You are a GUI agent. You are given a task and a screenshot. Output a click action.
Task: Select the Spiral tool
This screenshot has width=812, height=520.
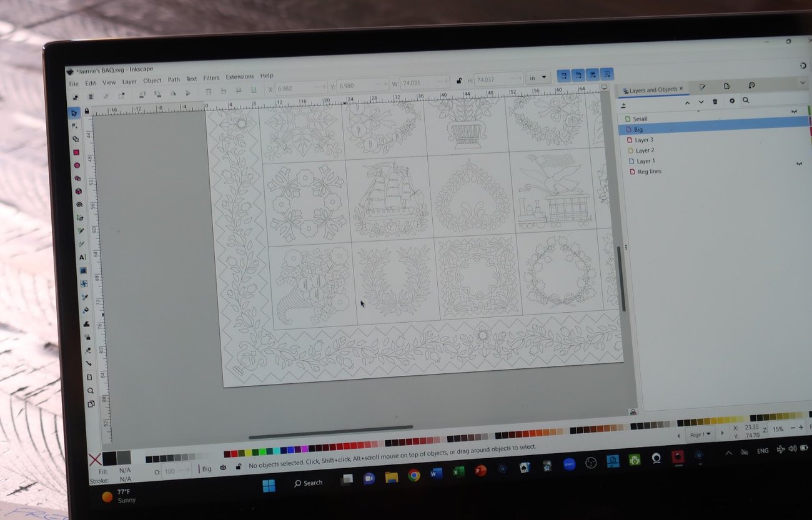click(79, 205)
